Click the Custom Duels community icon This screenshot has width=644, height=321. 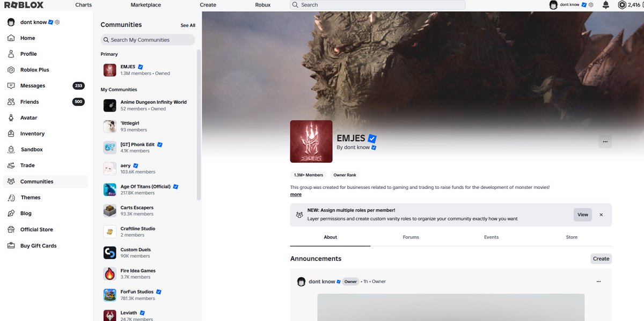coord(110,253)
